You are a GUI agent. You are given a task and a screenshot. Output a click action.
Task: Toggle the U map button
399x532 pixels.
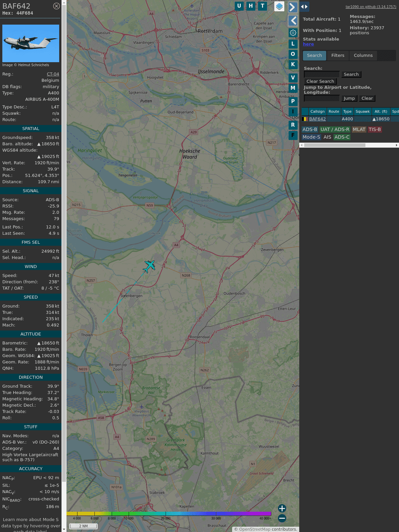pos(239,6)
